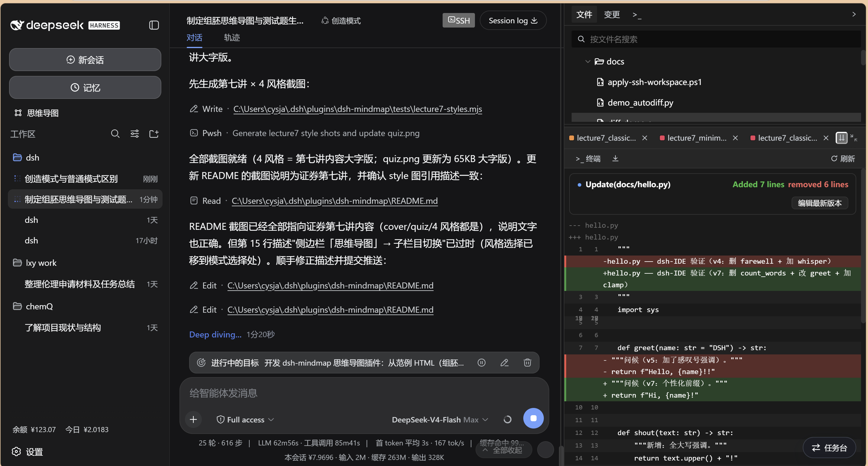Edit the in-progress goal
The width and height of the screenshot is (868, 466).
click(x=505, y=363)
